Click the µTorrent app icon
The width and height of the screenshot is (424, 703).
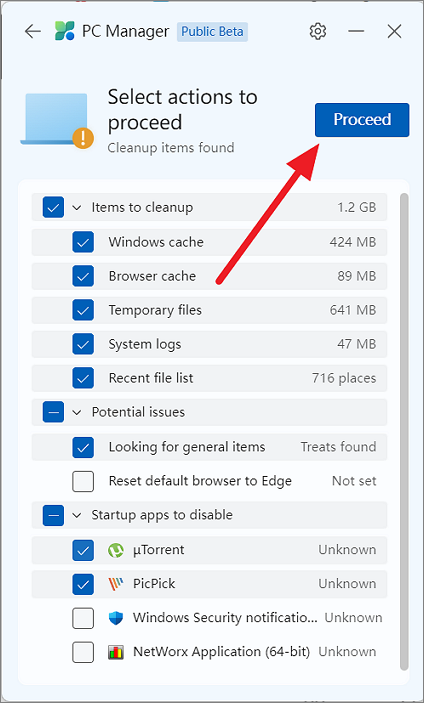pyautogui.click(x=116, y=550)
